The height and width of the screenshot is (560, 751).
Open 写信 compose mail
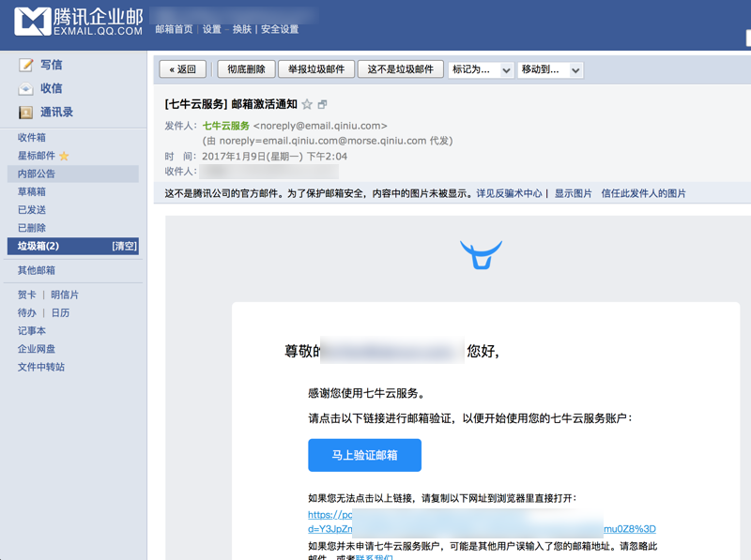[x=52, y=65]
